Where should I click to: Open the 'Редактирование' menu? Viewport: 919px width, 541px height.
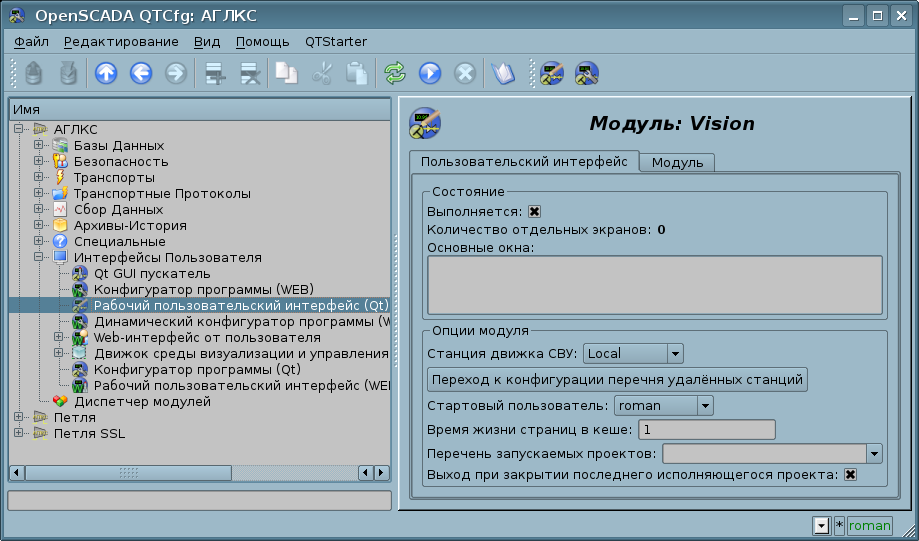click(121, 41)
